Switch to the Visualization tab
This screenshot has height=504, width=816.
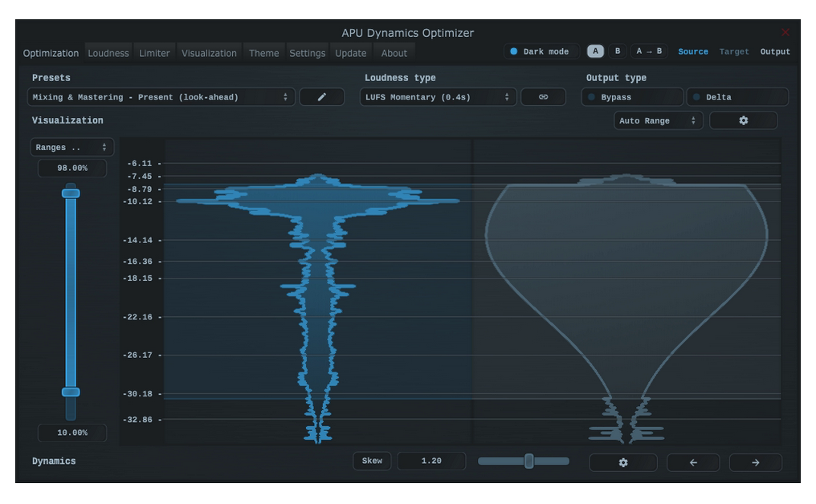(209, 53)
